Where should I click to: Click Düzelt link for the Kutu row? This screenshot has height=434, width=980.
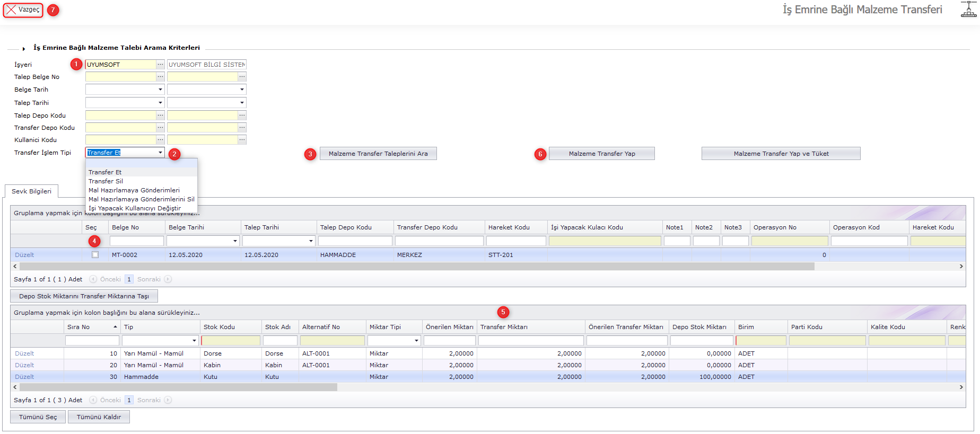click(x=24, y=377)
